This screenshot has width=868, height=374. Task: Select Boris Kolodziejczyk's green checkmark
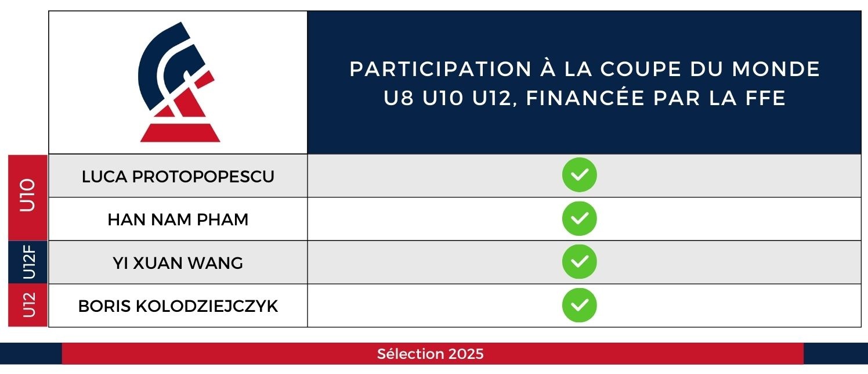coord(579,305)
